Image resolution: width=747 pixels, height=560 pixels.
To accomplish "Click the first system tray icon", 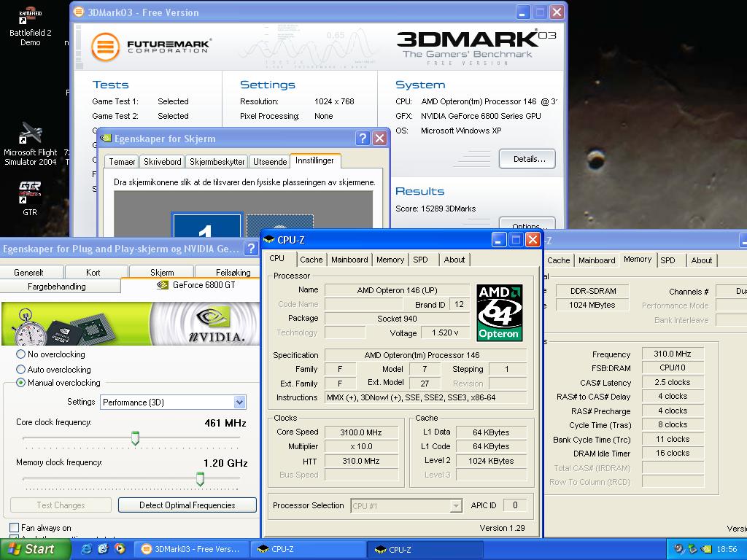I will [679, 549].
